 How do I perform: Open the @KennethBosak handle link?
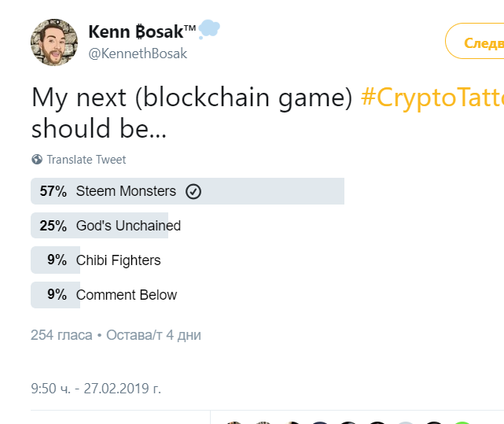pyautogui.click(x=138, y=53)
